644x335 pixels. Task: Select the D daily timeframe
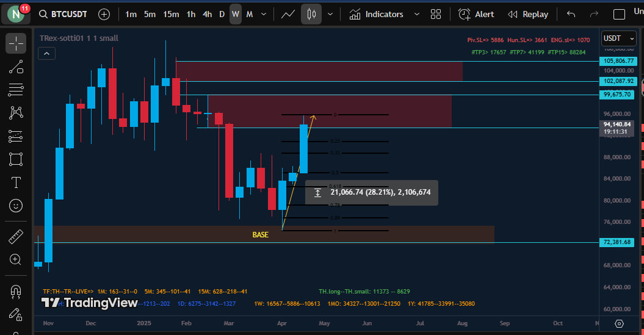(222, 14)
